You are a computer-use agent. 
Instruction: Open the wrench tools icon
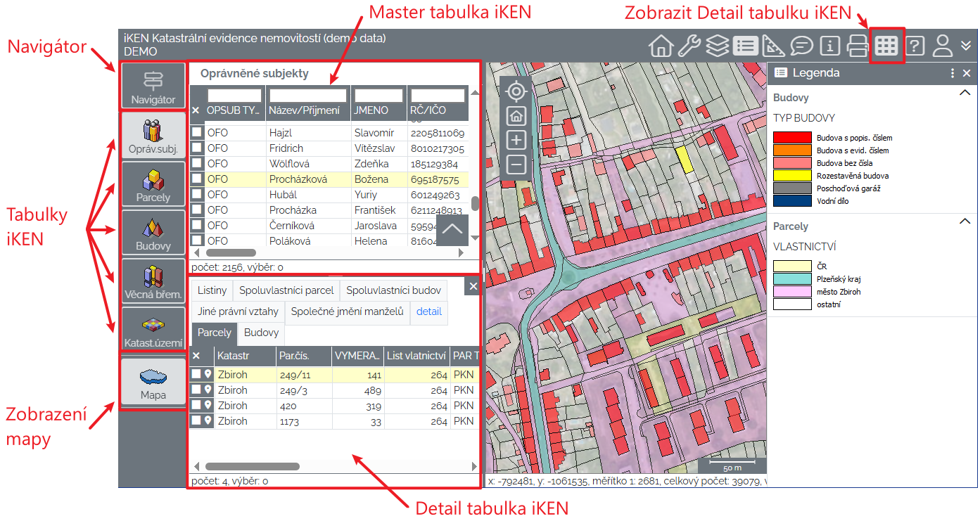[x=689, y=46]
